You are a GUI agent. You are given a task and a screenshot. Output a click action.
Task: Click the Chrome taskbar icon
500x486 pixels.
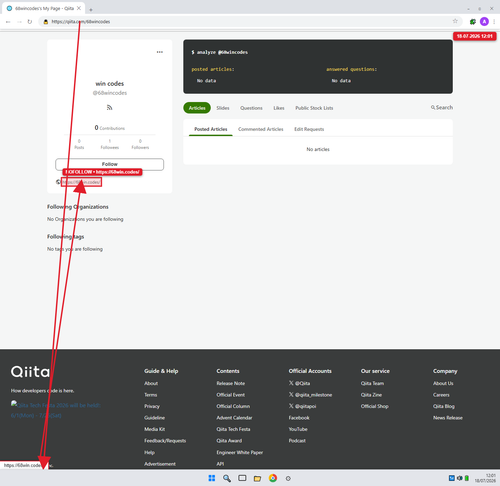point(273,478)
